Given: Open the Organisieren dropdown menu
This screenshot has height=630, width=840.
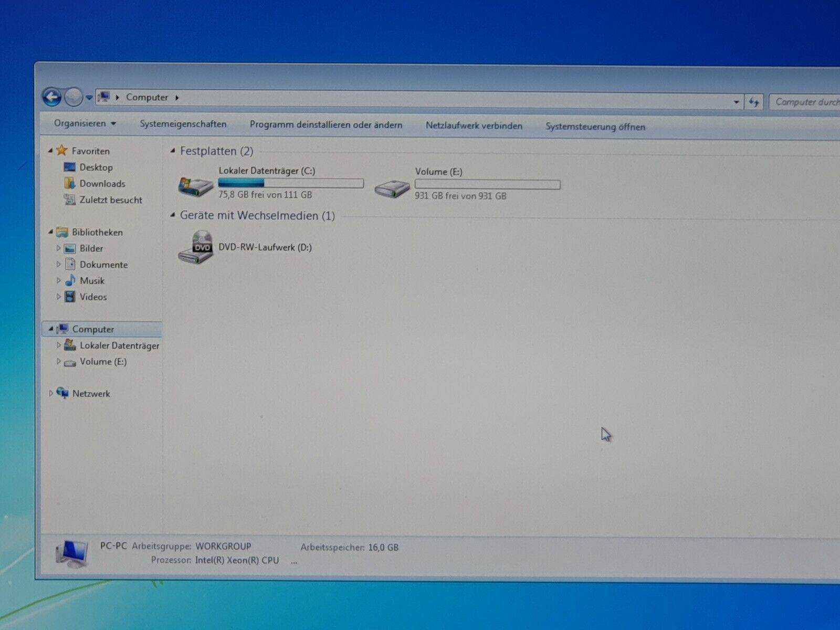Looking at the screenshot, I should click(85, 123).
